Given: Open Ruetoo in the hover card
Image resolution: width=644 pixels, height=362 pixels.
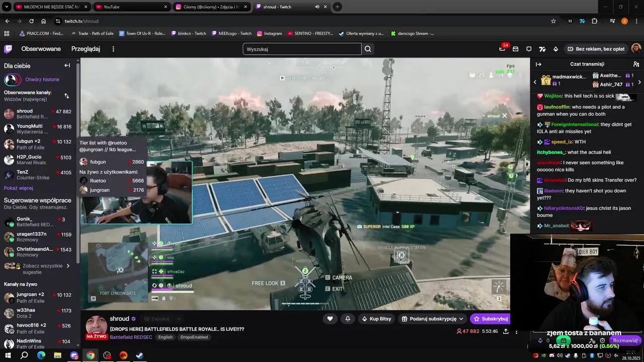Looking at the screenshot, I should (x=112, y=180).
